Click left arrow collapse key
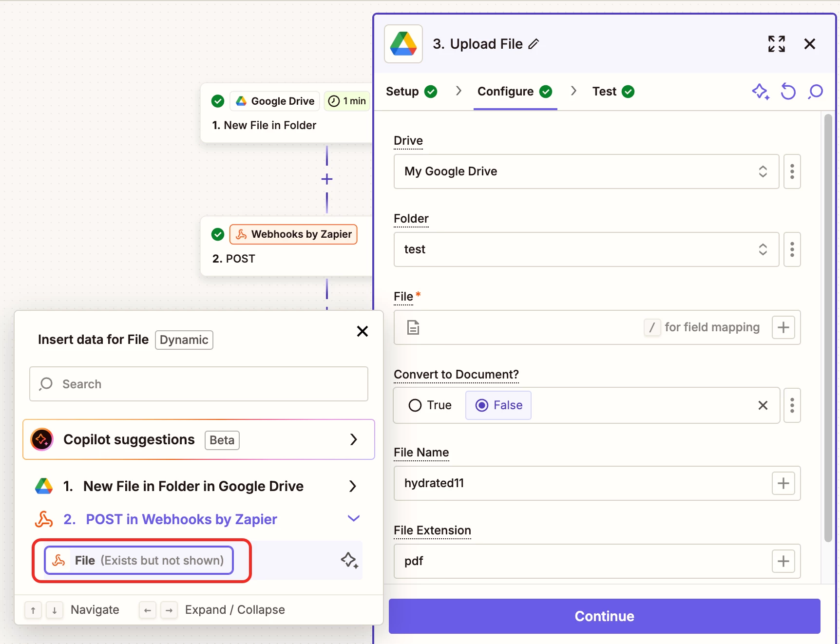 [x=148, y=610]
